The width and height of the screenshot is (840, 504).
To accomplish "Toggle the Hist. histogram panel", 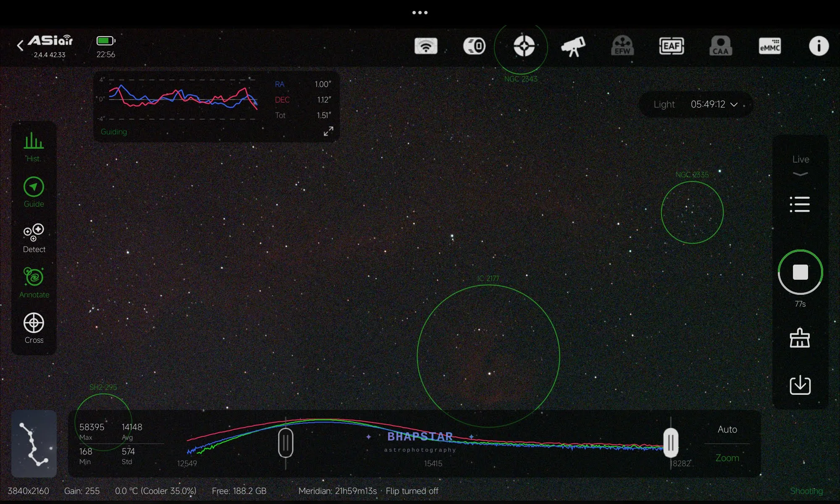I will [34, 147].
